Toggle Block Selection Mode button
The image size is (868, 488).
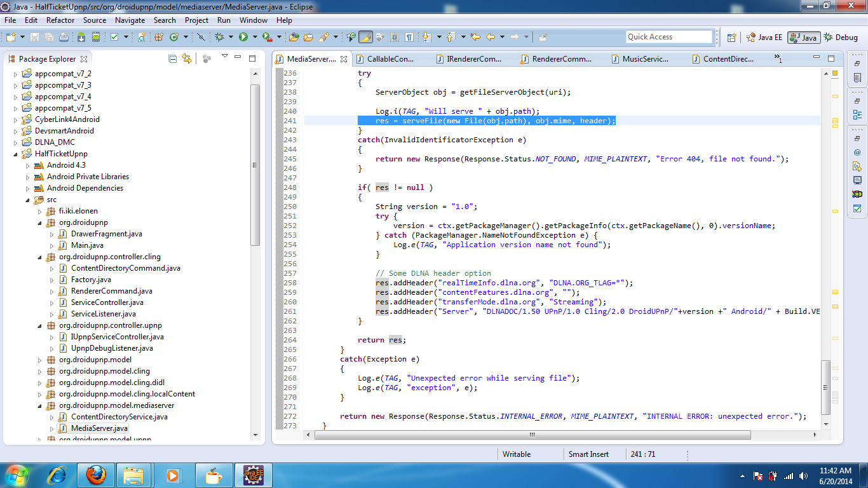[x=395, y=37]
